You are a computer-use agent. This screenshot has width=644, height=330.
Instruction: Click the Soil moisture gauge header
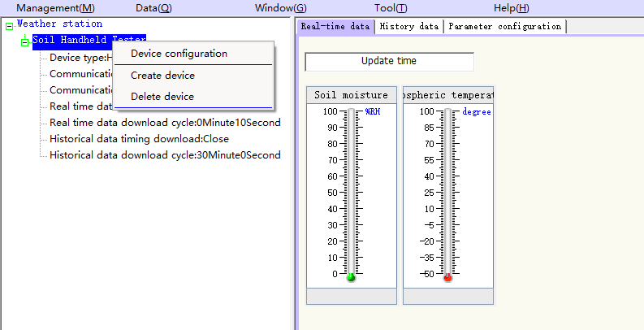(351, 95)
